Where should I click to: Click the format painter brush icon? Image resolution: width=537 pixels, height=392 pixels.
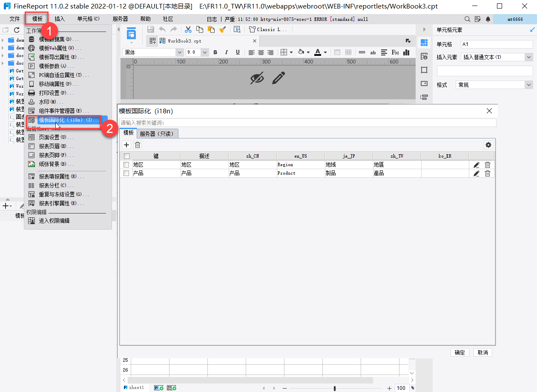(222, 29)
